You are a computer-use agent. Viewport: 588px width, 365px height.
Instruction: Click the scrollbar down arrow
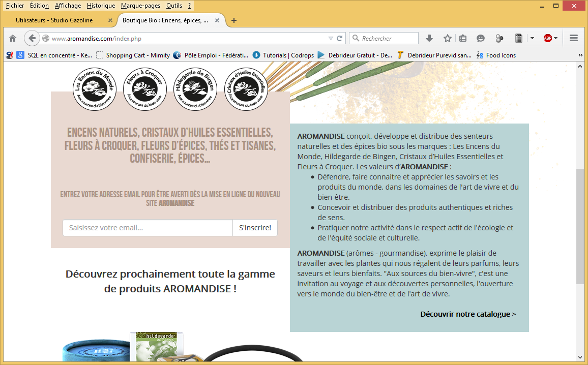(580, 357)
